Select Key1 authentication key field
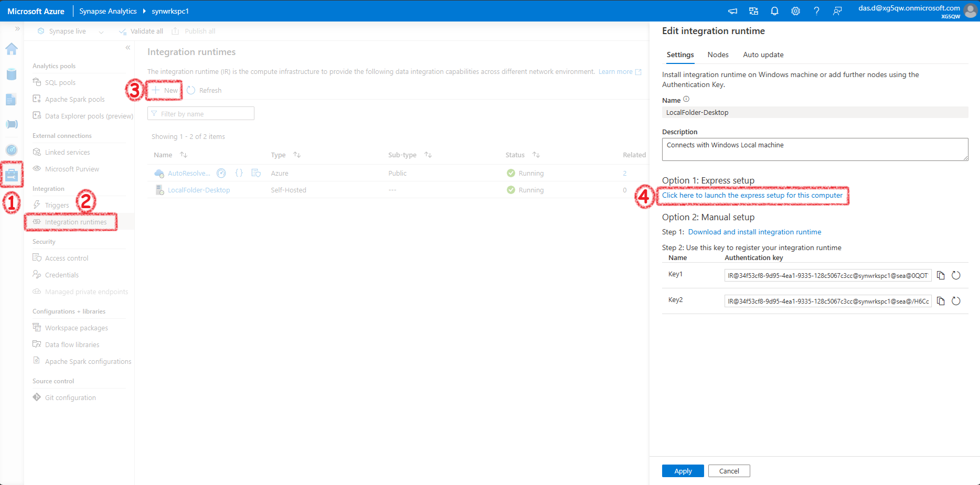The height and width of the screenshot is (485, 980). (x=828, y=275)
